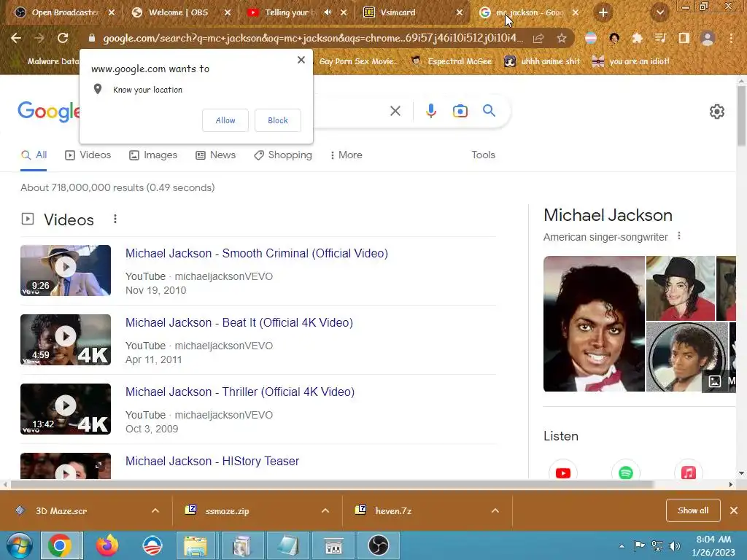Submit search with the magnifier icon

click(489, 111)
